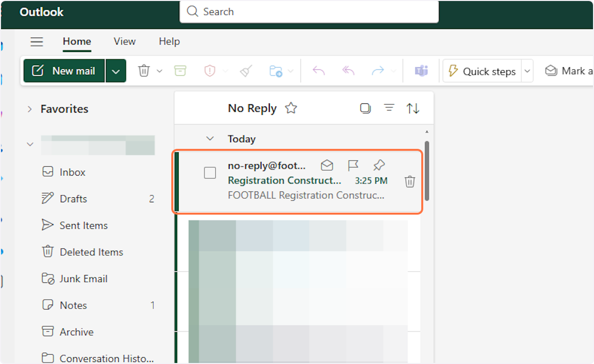This screenshot has height=364, width=594.
Task: Click the No Reply folder heading
Action: [252, 108]
